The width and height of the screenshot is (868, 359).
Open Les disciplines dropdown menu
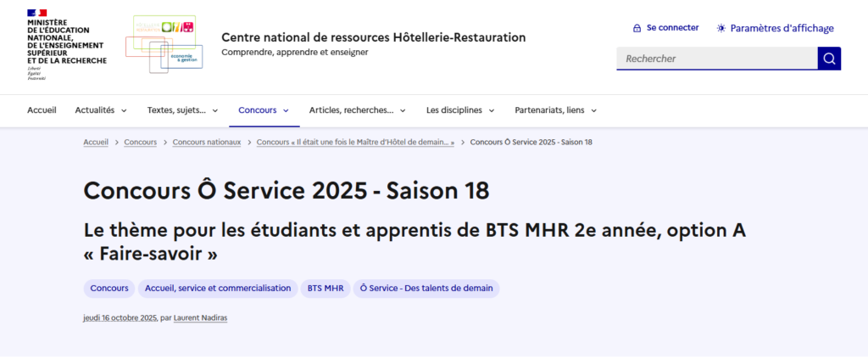[460, 110]
